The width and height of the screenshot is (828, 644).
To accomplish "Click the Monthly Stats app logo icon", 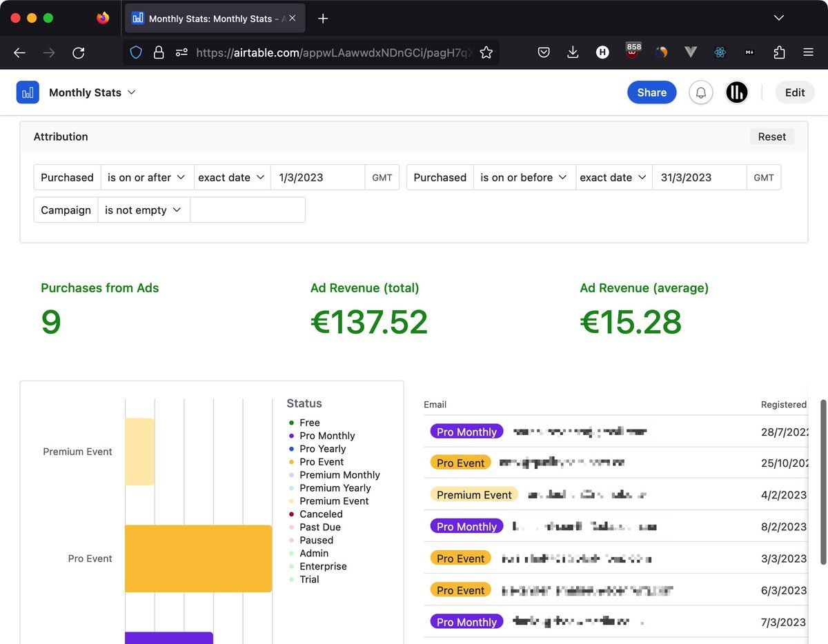I will [28, 92].
